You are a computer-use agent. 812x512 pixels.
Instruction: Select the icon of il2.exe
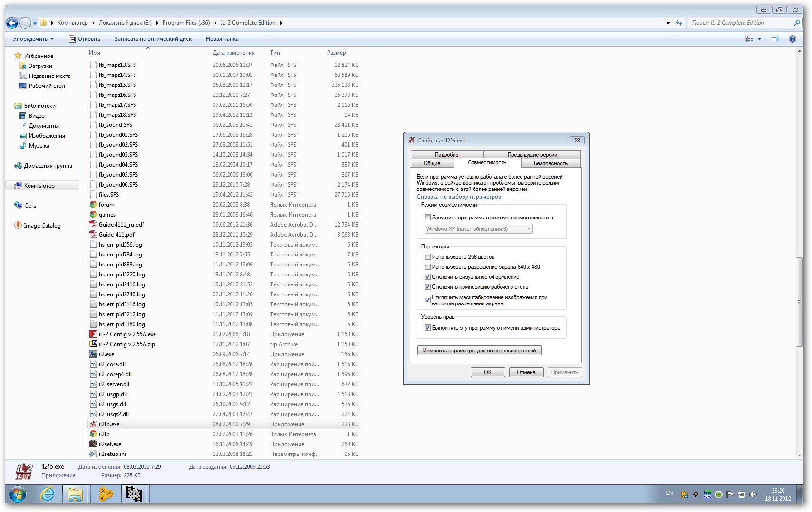93,354
